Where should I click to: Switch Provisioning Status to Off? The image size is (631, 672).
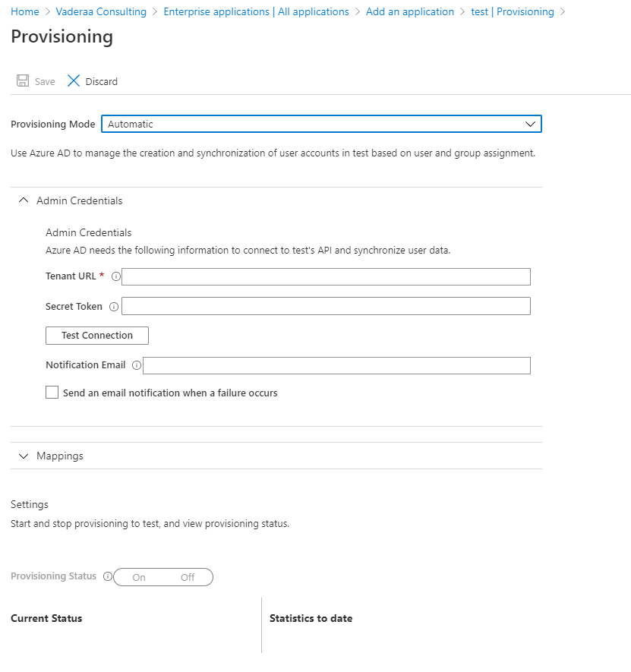(x=188, y=577)
